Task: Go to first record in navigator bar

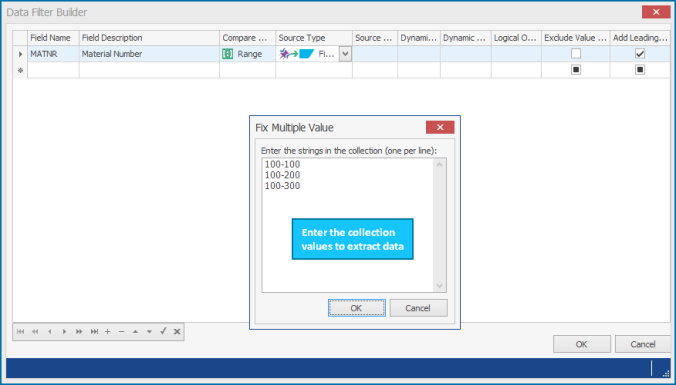Action: pos(20,332)
